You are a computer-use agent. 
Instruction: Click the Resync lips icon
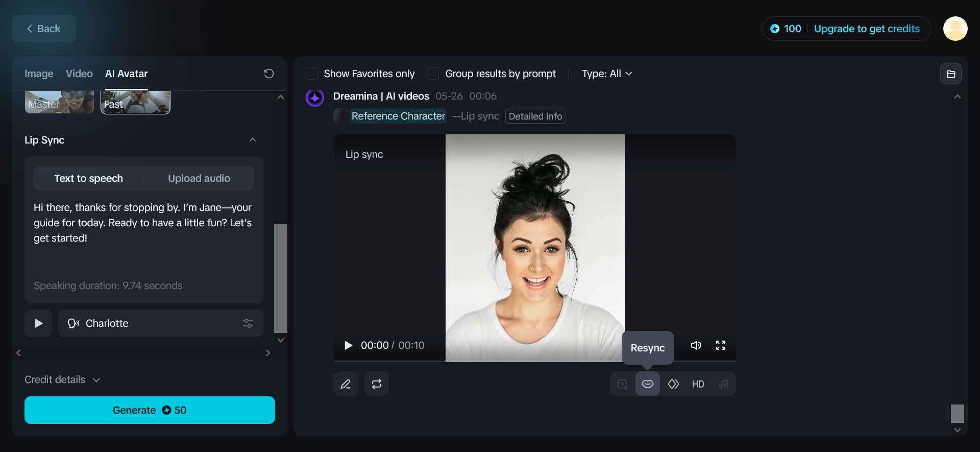648,384
